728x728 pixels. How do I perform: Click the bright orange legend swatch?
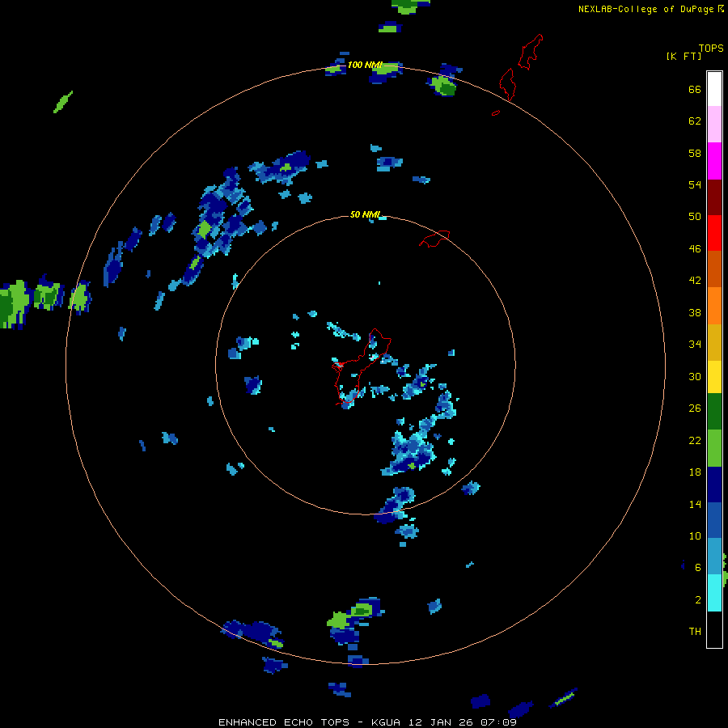click(x=714, y=306)
